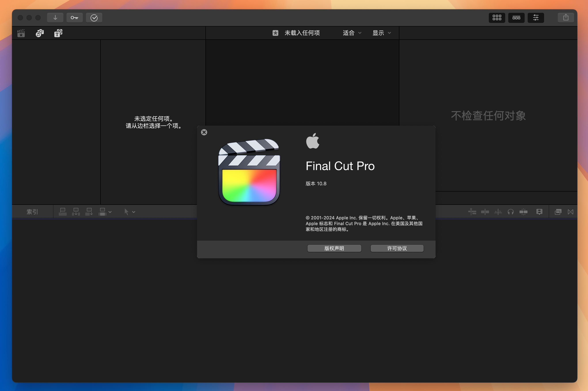
Task: Select the arrow Select tool
Action: pos(127,212)
